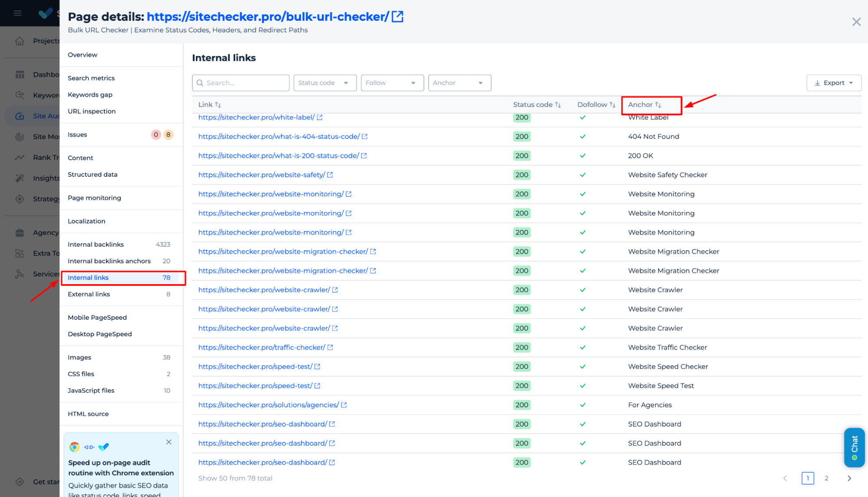
Task: Focus the Search links input
Action: pyautogui.click(x=241, y=83)
